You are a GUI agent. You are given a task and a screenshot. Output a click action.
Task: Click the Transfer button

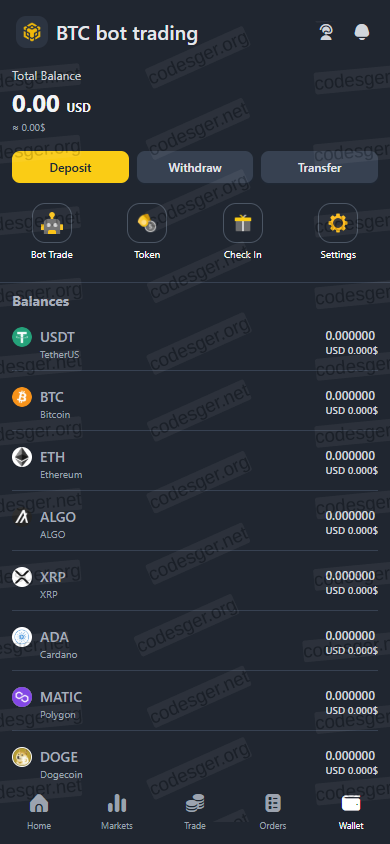coord(320,167)
